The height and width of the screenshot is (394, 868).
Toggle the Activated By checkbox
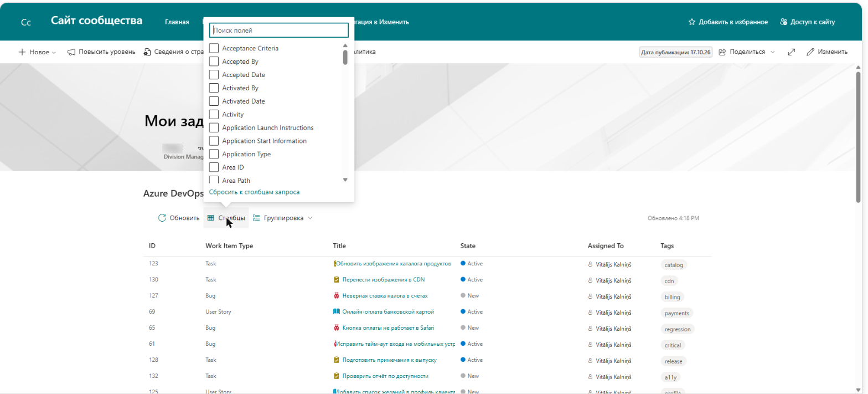(x=214, y=88)
